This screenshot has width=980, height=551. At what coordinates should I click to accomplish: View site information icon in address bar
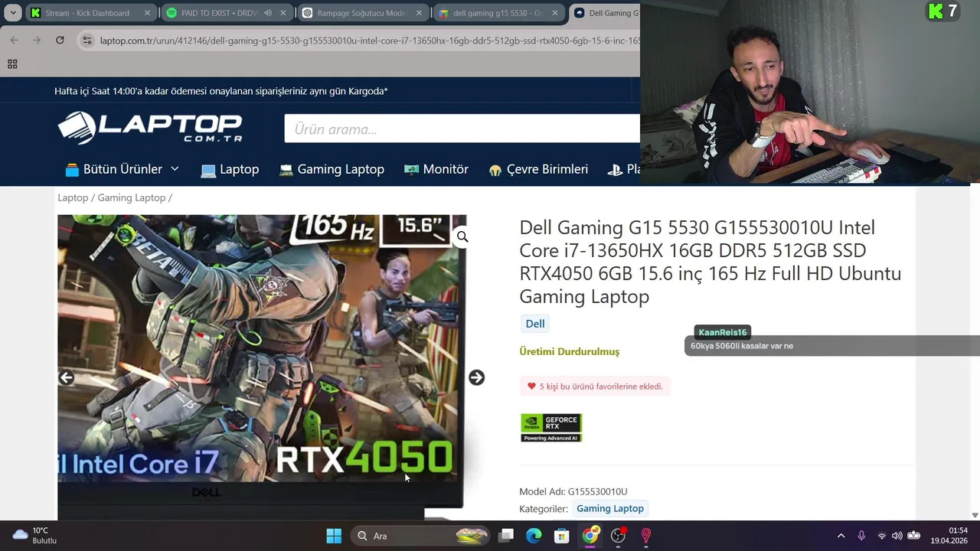coord(87,40)
